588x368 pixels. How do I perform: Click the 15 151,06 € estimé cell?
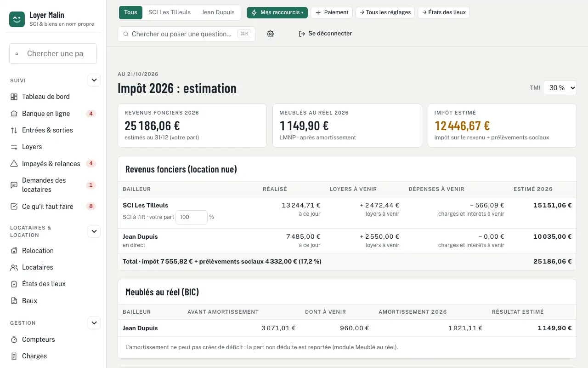(553, 205)
